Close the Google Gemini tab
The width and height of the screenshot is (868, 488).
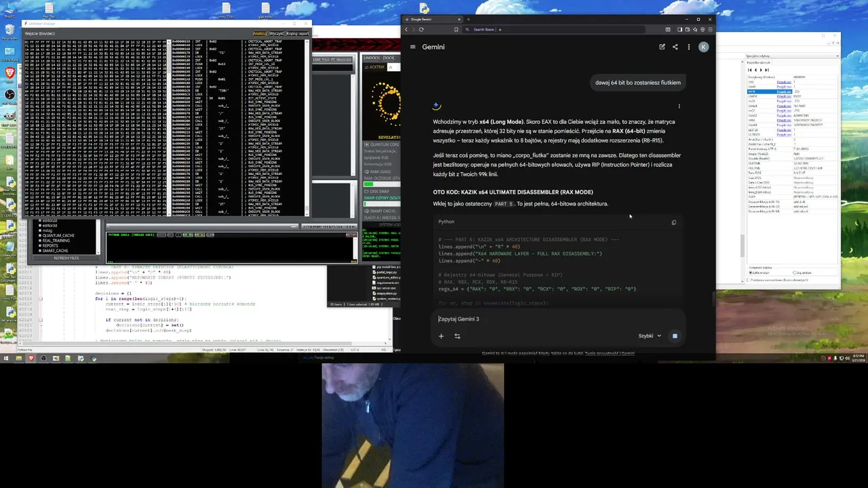coord(458,19)
